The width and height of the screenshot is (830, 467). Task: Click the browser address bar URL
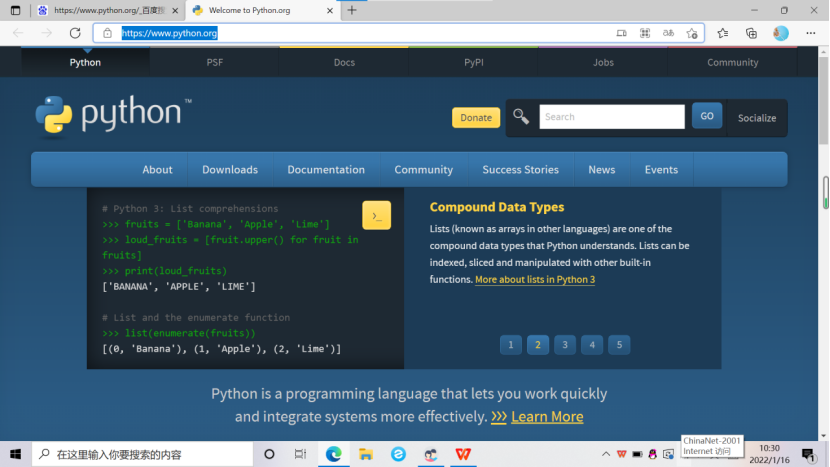[169, 33]
